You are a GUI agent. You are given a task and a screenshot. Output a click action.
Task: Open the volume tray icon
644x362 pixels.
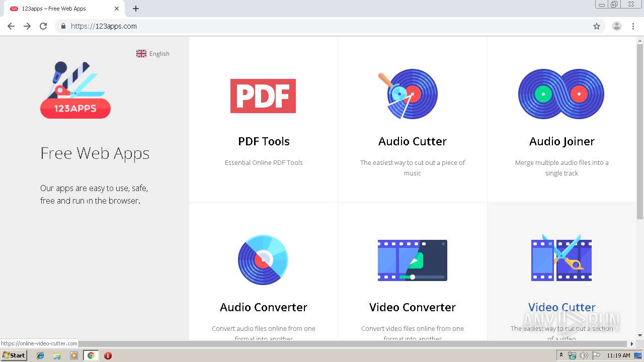584,355
